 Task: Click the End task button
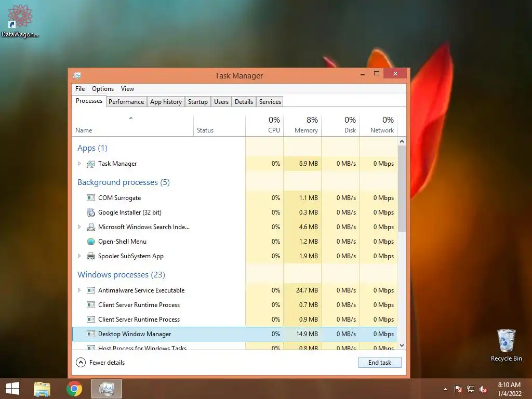(380, 362)
